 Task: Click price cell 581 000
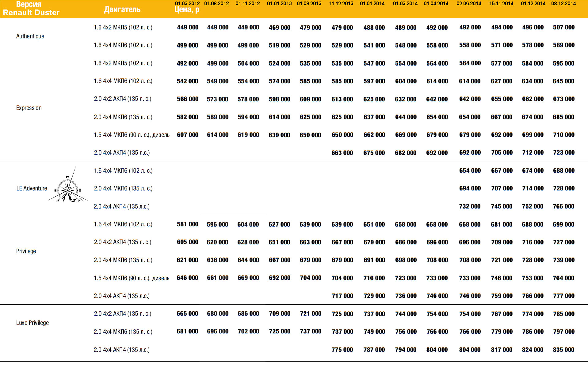[x=188, y=224]
